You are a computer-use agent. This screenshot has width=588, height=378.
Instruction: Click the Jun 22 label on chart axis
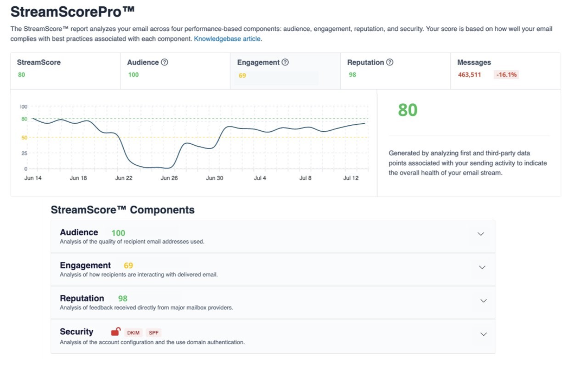point(124,178)
